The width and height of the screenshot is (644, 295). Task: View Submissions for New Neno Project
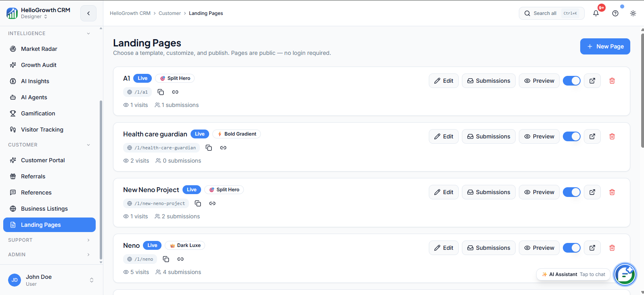489,192
